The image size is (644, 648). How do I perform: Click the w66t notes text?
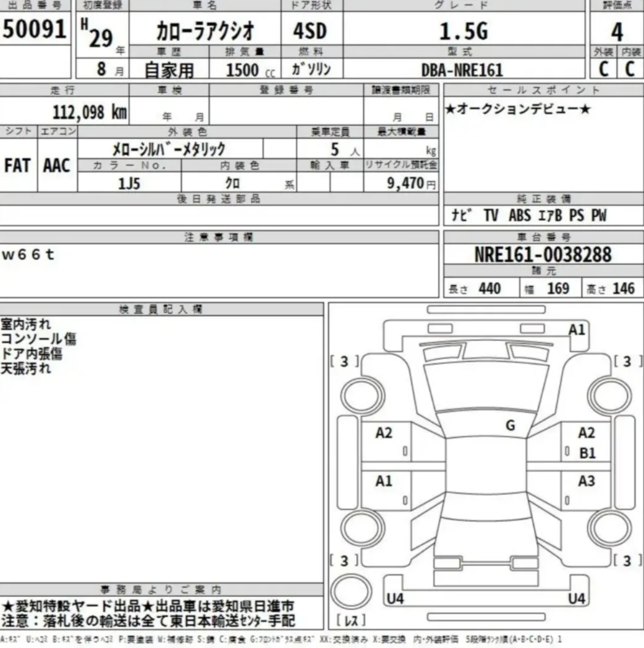(x=28, y=255)
